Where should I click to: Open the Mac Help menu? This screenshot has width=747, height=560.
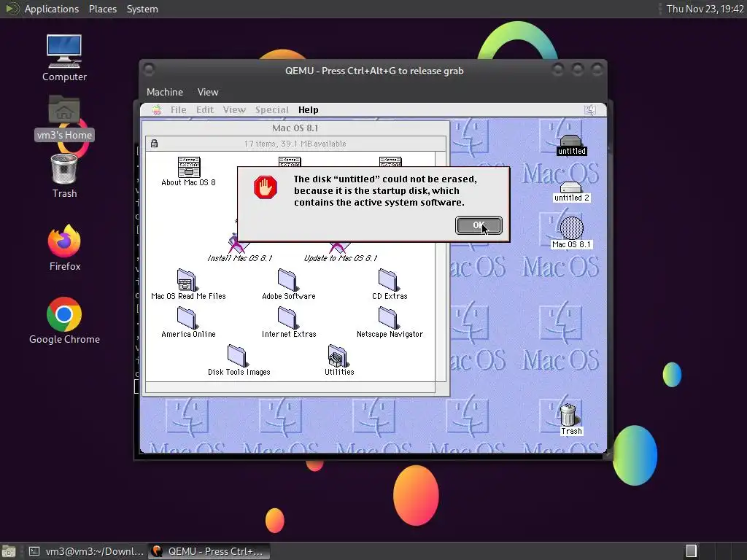click(309, 110)
